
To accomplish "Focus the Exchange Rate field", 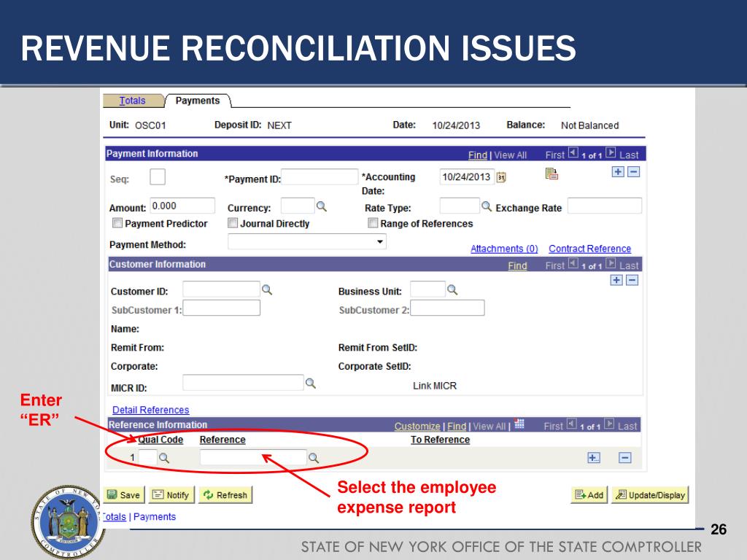I will [605, 206].
